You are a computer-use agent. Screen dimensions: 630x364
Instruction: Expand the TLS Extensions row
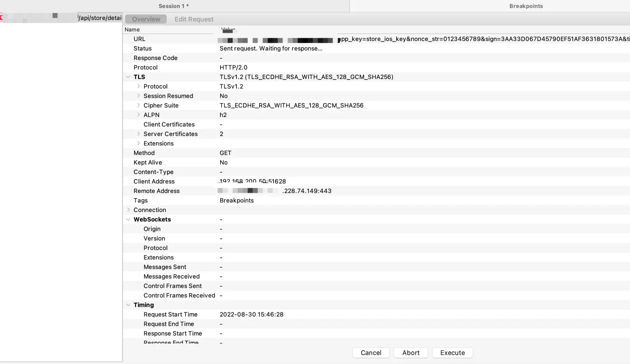pos(139,144)
